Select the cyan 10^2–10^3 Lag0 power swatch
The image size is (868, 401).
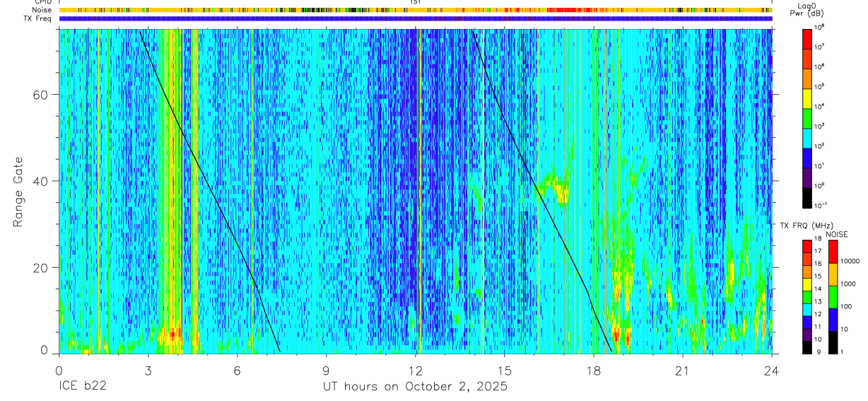[x=808, y=137]
